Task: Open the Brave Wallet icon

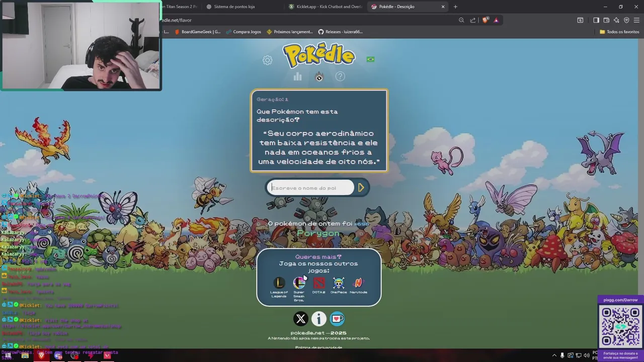Action: [606, 20]
